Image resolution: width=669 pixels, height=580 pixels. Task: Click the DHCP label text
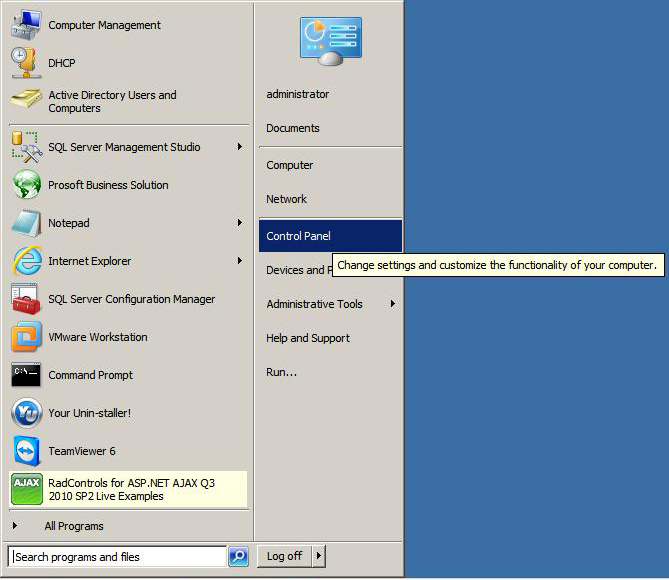[61, 63]
